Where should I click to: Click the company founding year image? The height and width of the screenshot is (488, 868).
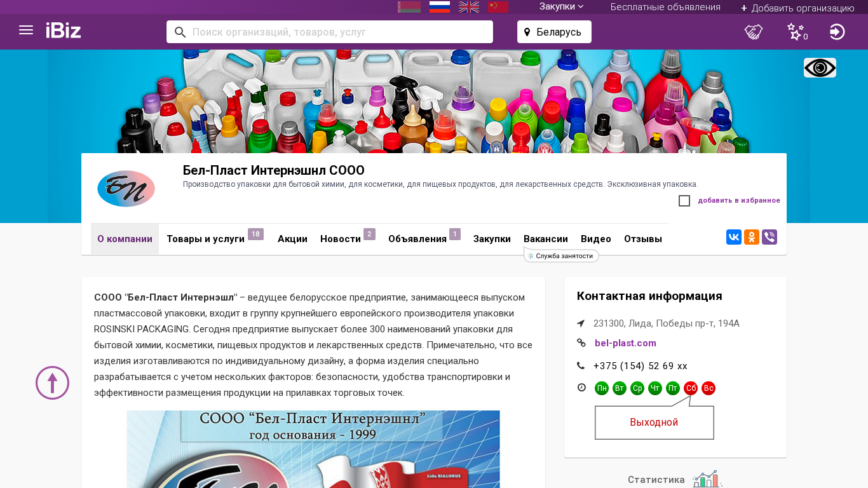coord(313,449)
